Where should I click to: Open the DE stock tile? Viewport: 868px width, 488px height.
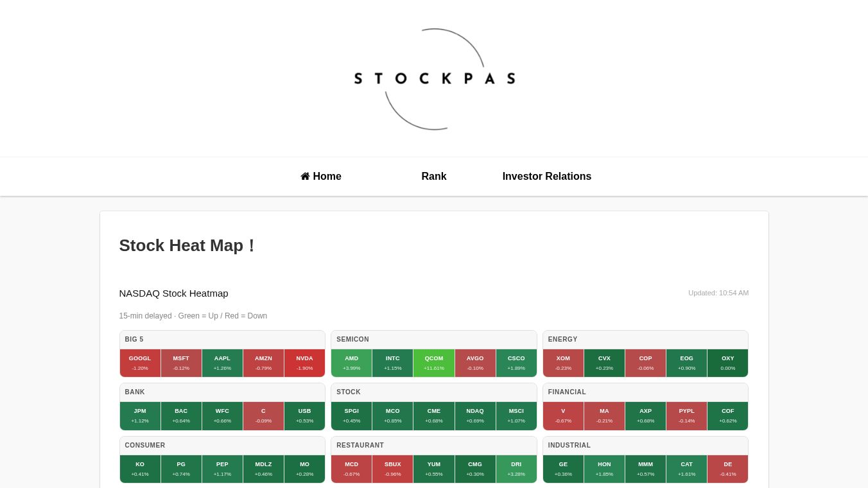pos(727,469)
